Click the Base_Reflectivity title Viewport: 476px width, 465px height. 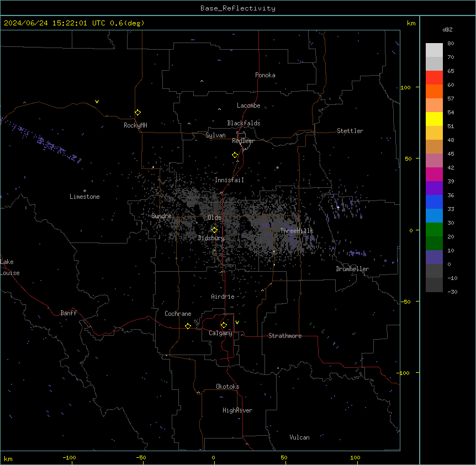click(238, 8)
